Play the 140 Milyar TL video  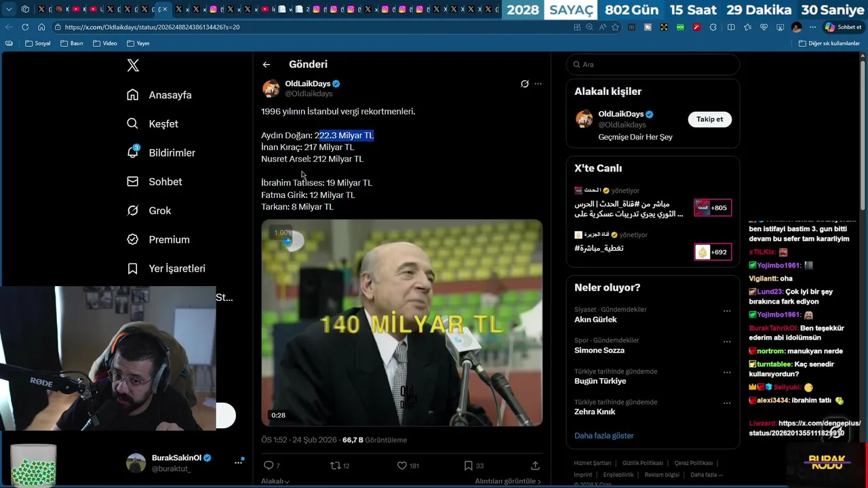(402, 323)
